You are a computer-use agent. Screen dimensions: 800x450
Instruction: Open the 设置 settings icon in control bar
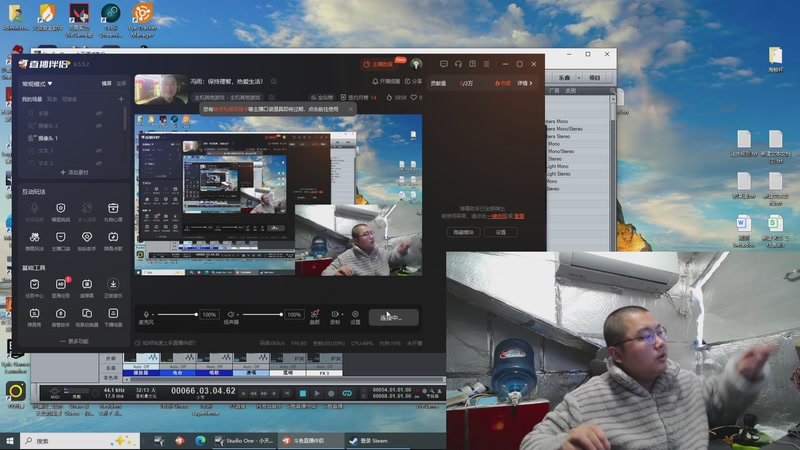355,314
